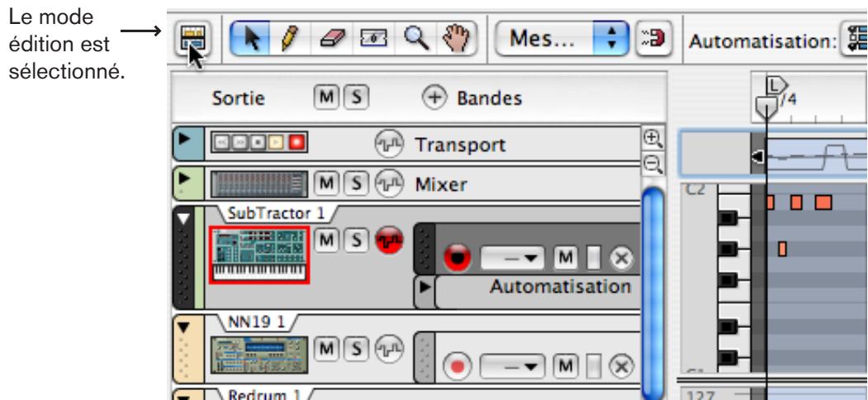Click the NN19 1 device thumbnail
The height and width of the screenshot is (400, 868).
pyautogui.click(x=259, y=354)
